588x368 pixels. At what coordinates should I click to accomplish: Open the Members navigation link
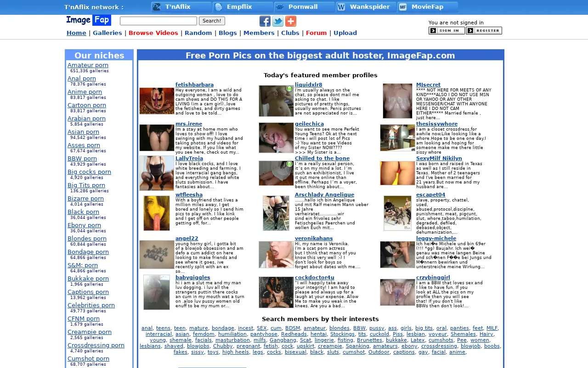click(259, 33)
